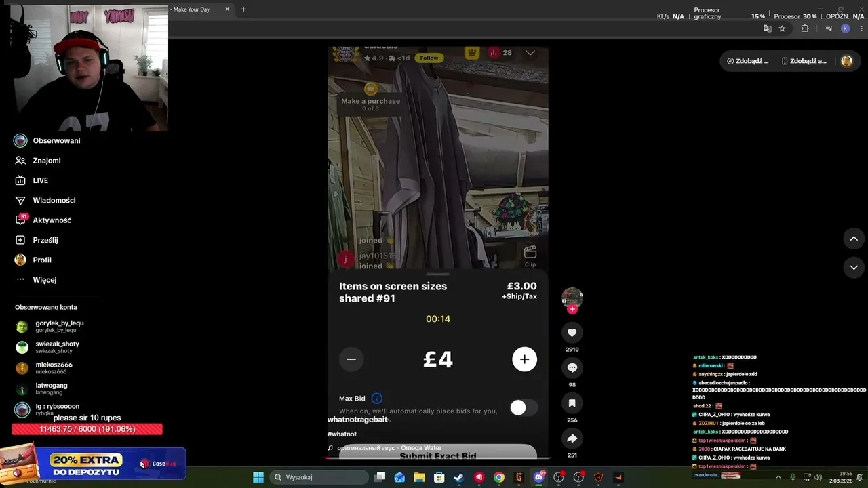Open Steam from the taskbar

[x=459, y=477]
